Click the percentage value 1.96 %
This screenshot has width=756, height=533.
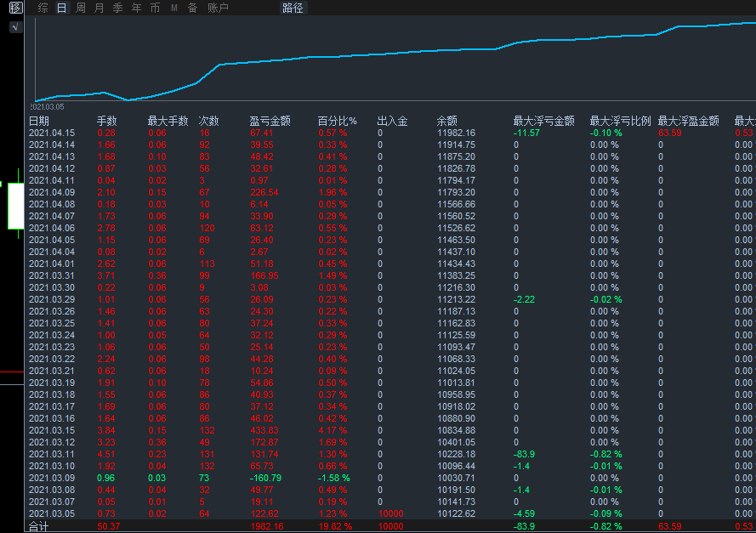[x=333, y=192]
